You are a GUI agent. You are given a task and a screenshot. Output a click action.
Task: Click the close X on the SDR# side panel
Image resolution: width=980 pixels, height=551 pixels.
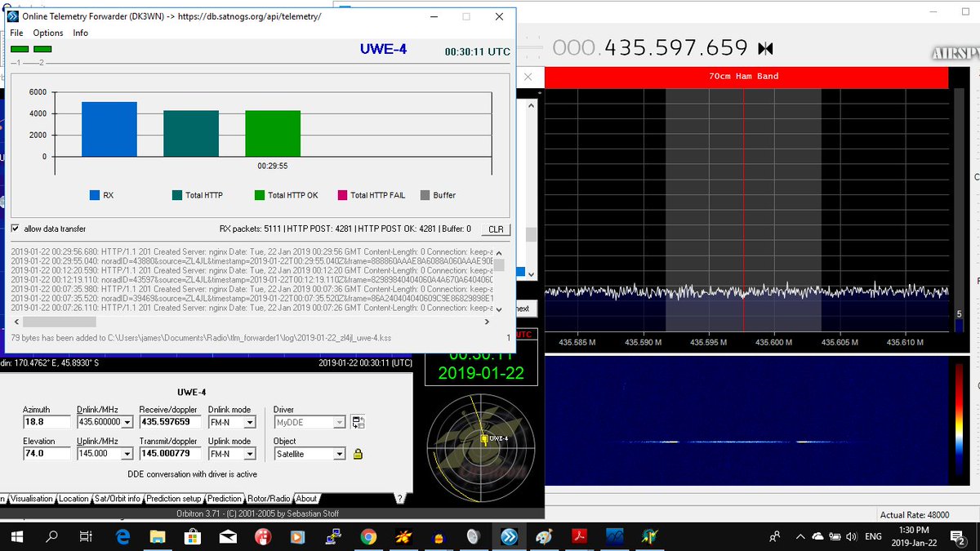pyautogui.click(x=528, y=77)
